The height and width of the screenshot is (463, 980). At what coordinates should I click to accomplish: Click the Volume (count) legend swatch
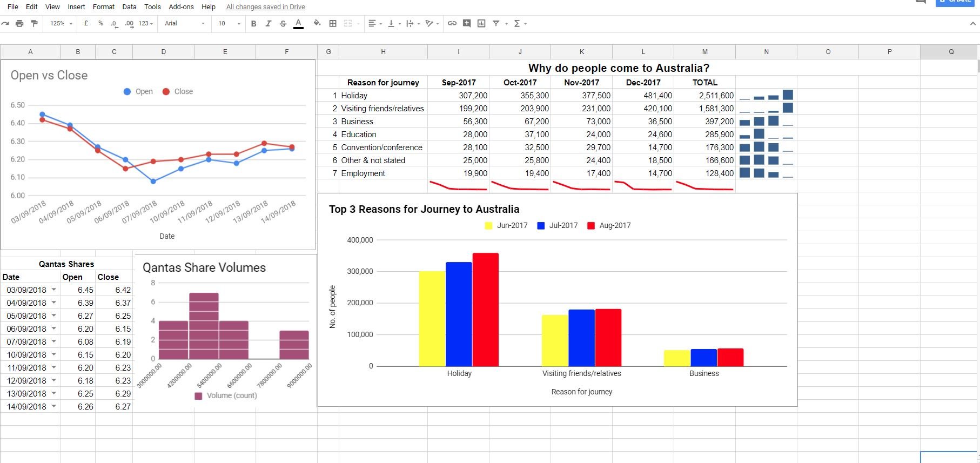point(198,396)
